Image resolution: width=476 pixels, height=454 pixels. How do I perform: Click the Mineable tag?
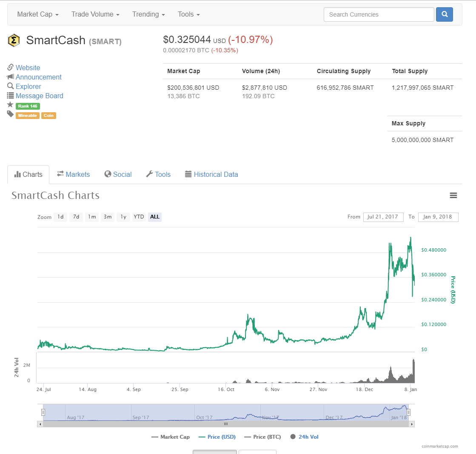(27, 116)
